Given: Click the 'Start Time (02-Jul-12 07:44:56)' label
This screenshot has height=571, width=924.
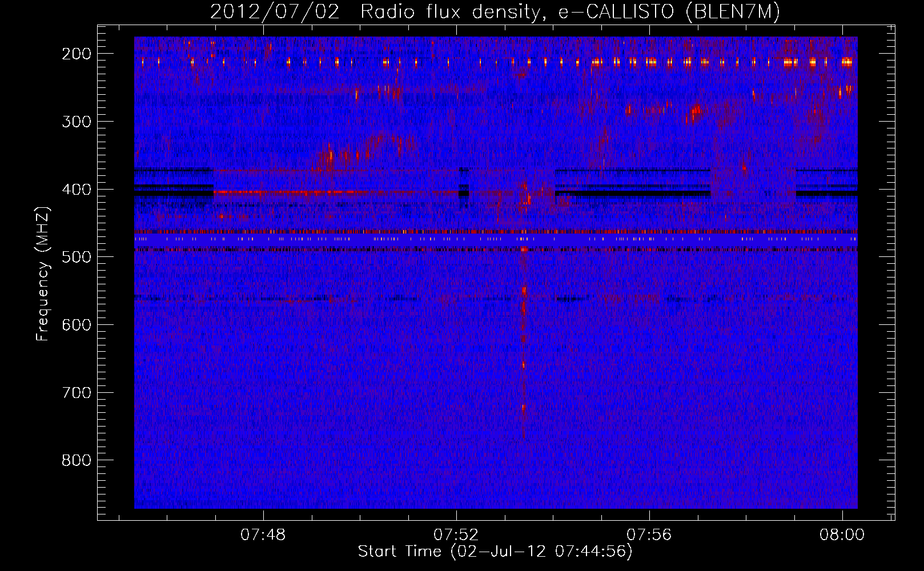Looking at the screenshot, I should [495, 552].
